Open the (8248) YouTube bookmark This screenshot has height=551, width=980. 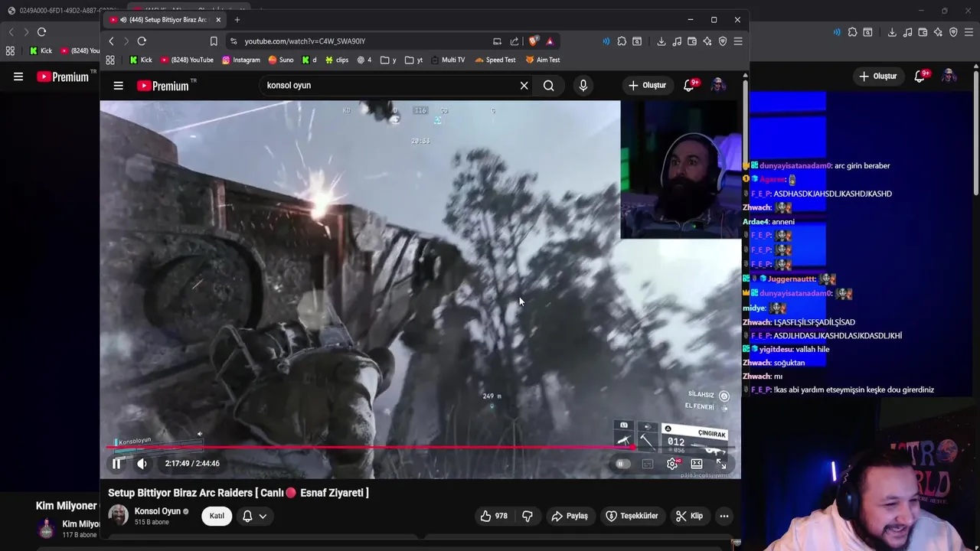click(186, 60)
